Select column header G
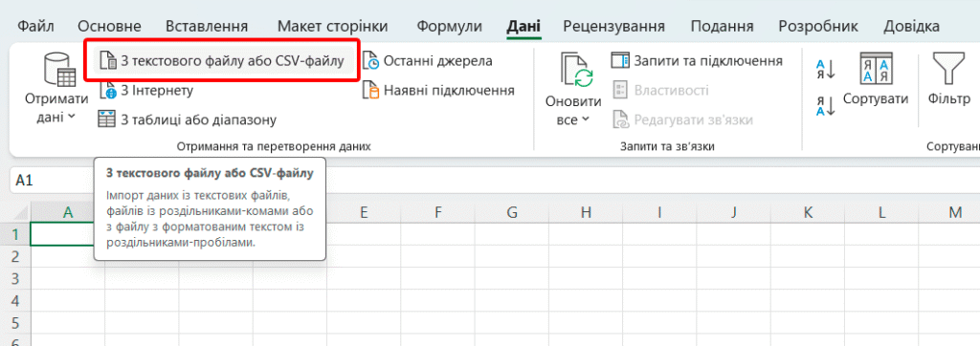Image resolution: width=980 pixels, height=346 pixels. tap(511, 212)
